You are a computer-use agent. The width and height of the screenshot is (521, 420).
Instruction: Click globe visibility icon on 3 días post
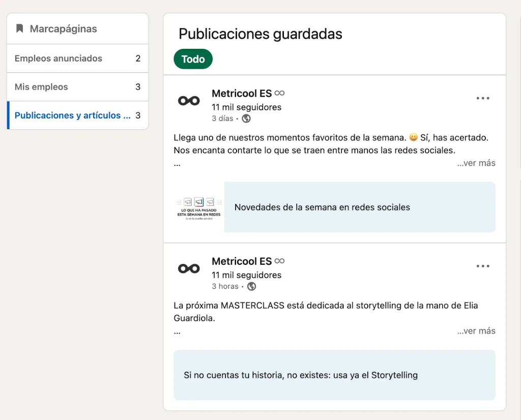click(246, 118)
